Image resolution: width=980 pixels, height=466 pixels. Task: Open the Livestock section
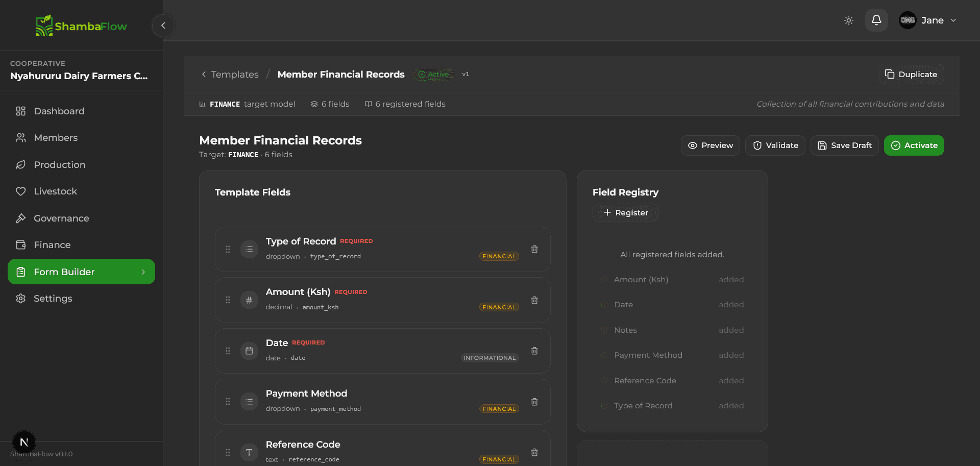tap(81, 191)
